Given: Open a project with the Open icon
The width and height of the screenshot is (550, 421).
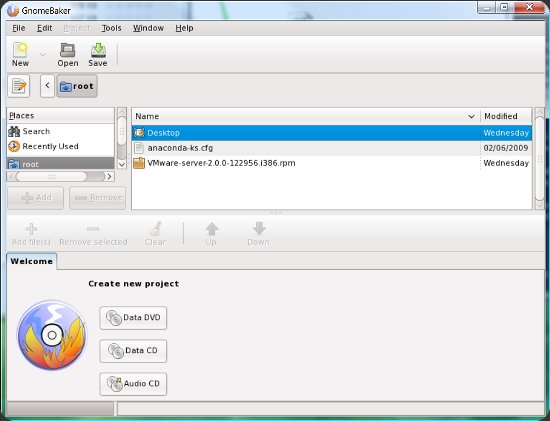Looking at the screenshot, I should pyautogui.click(x=68, y=55).
